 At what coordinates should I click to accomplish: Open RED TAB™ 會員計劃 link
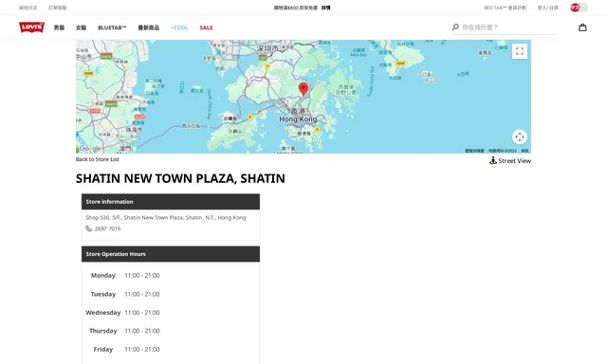(505, 8)
